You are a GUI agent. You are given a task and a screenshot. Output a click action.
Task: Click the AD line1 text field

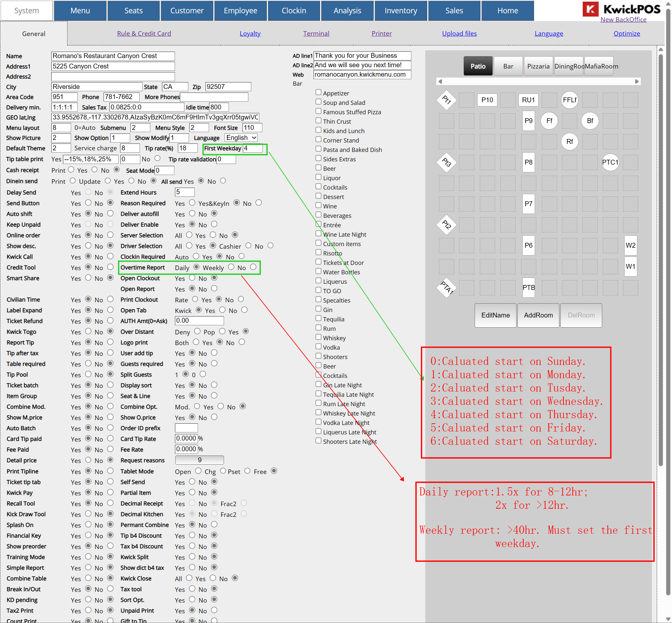click(x=362, y=56)
